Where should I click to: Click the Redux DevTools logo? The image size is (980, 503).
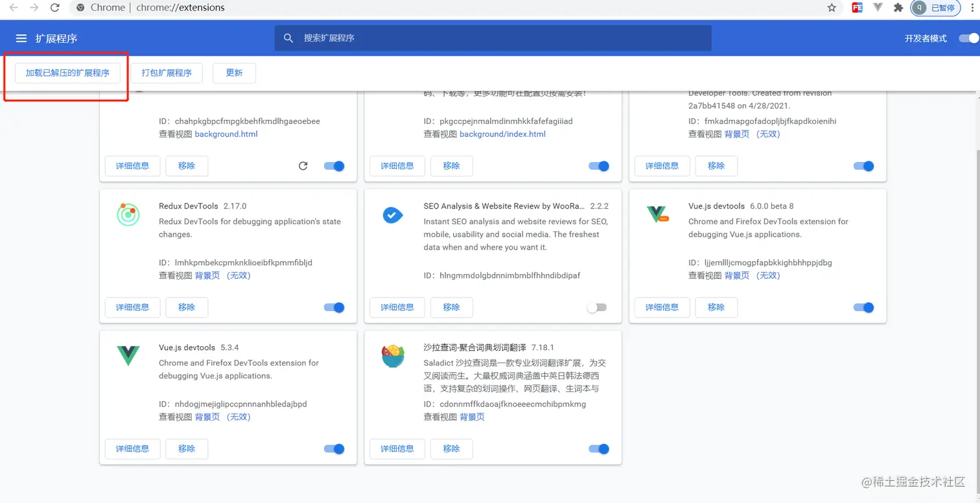[128, 214]
